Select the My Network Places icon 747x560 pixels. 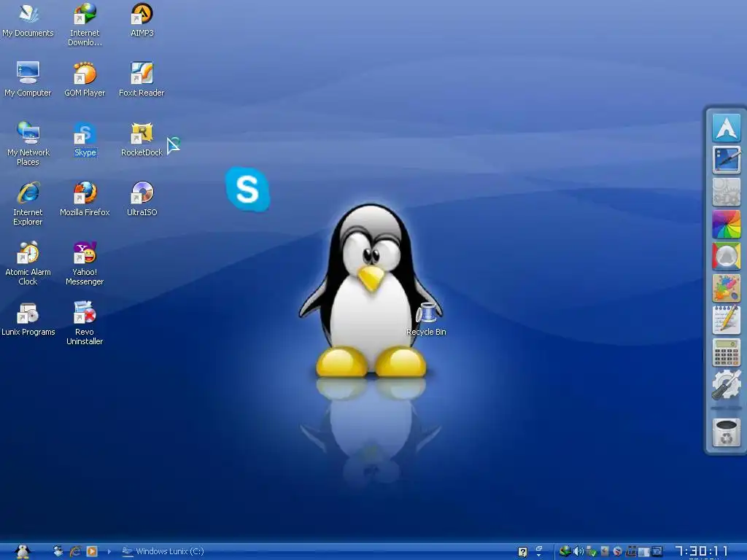28,144
